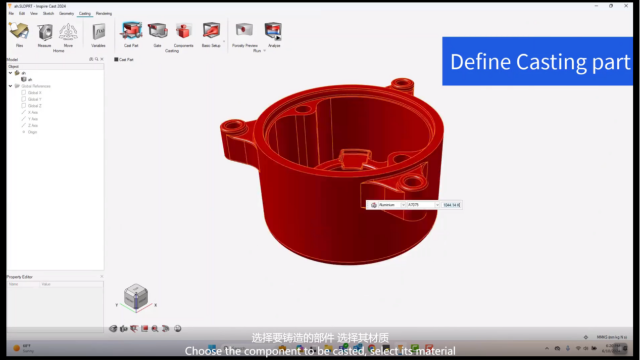Select the Global References folder label
This screenshot has height=360, width=640.
pos(36,86)
